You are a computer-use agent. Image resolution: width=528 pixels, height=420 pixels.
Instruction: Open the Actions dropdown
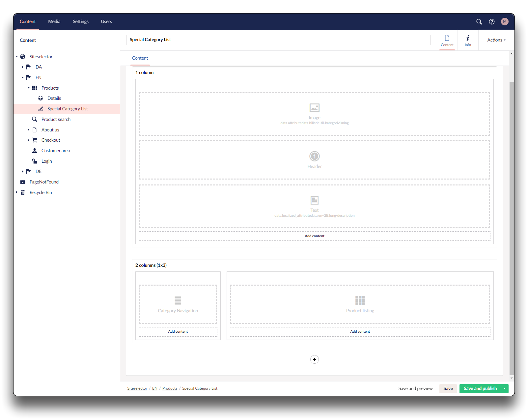pyautogui.click(x=496, y=40)
